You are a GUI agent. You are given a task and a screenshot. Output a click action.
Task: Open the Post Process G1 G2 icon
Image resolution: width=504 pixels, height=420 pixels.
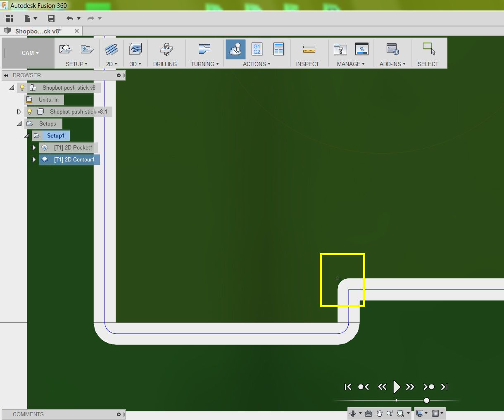(x=257, y=49)
